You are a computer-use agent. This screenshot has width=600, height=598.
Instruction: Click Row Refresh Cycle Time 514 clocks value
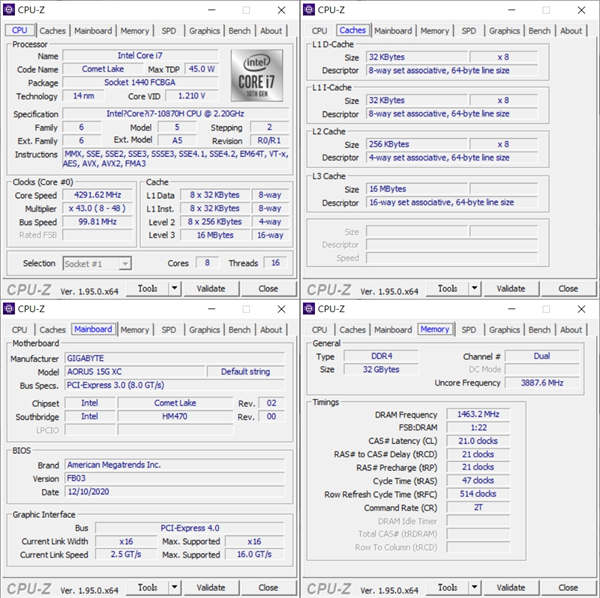[x=478, y=494]
